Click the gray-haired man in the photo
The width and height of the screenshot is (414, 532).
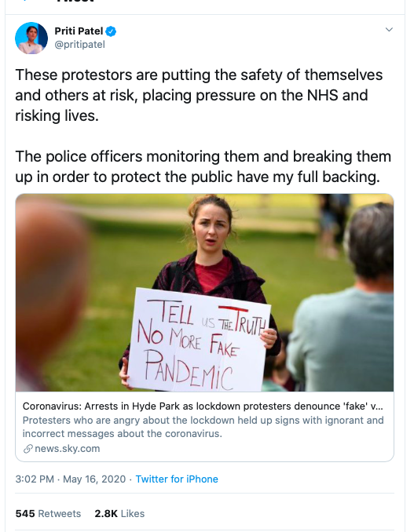click(x=343, y=299)
